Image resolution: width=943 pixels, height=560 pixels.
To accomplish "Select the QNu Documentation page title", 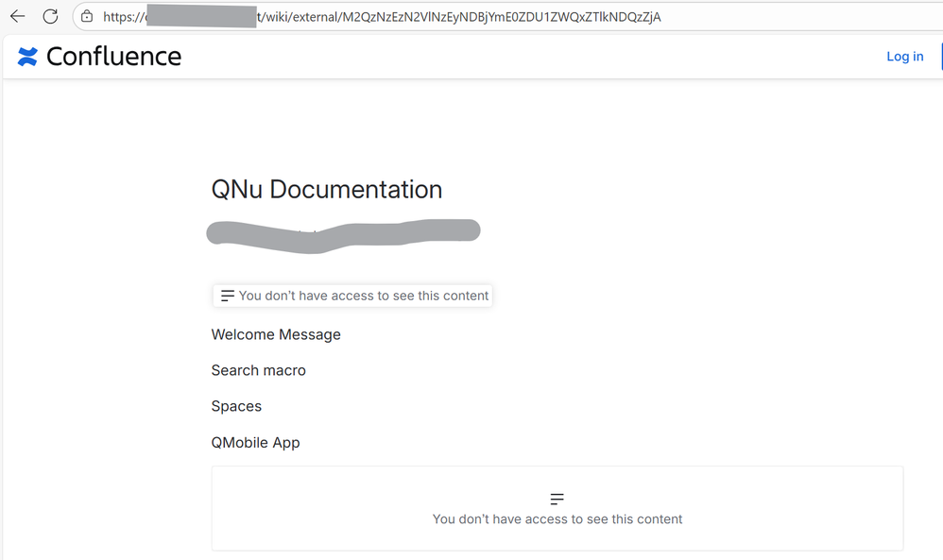I will tap(327, 190).
